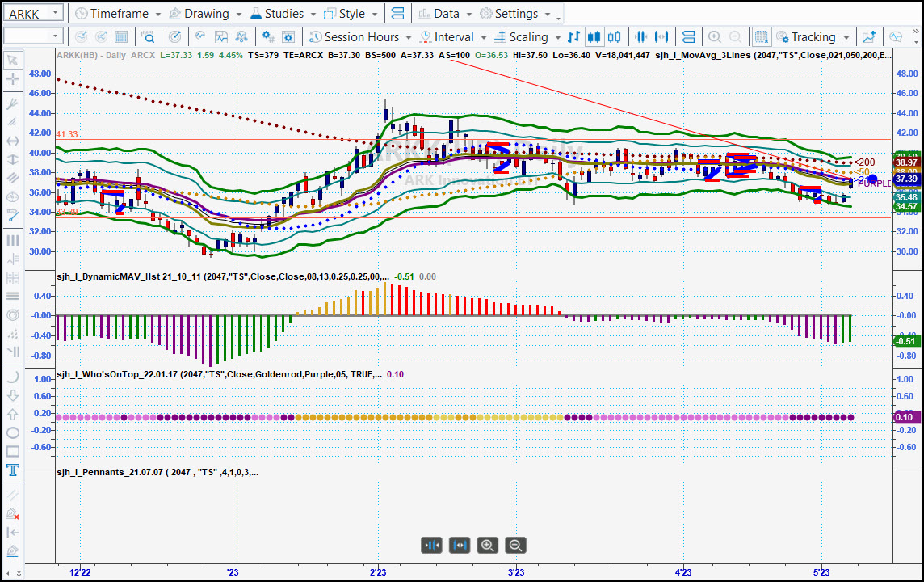
Task: Select the down arrow drawing tool
Action: pos(12,395)
